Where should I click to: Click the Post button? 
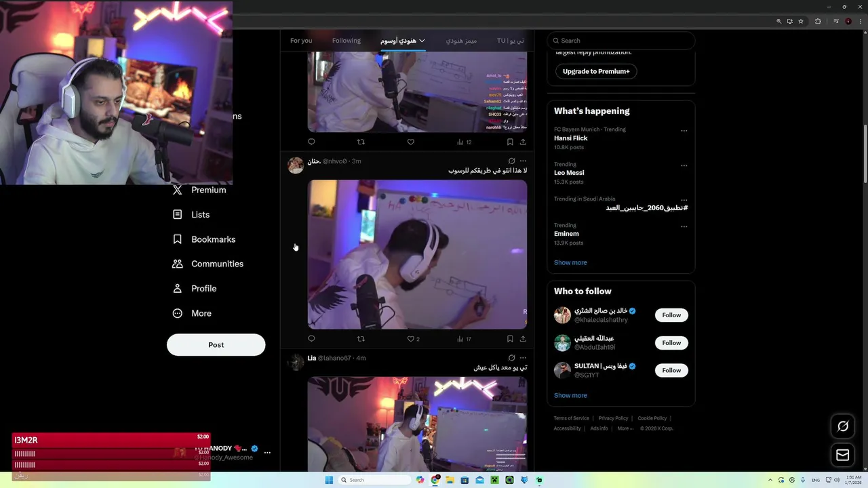(x=216, y=344)
